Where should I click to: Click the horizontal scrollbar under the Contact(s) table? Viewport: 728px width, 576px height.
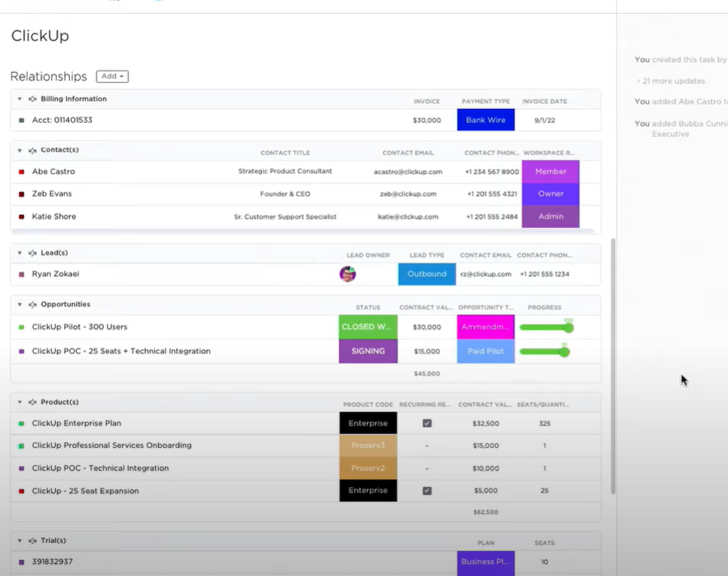(303, 230)
